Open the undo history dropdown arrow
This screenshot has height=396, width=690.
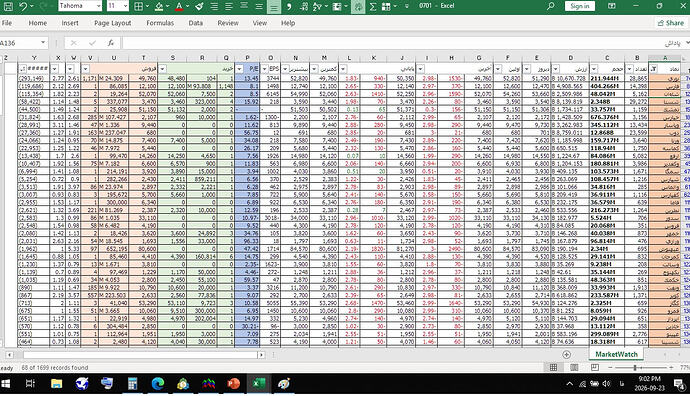tap(32, 6)
